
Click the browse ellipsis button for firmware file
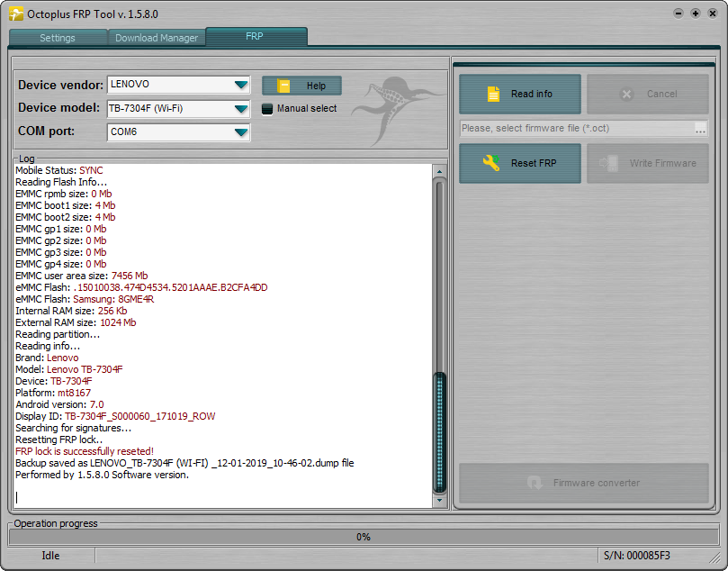click(x=700, y=129)
